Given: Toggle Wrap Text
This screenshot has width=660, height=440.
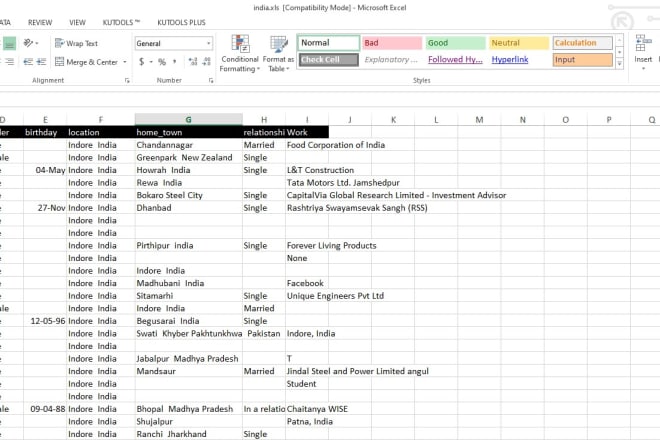Looking at the screenshot, I should 76,43.
